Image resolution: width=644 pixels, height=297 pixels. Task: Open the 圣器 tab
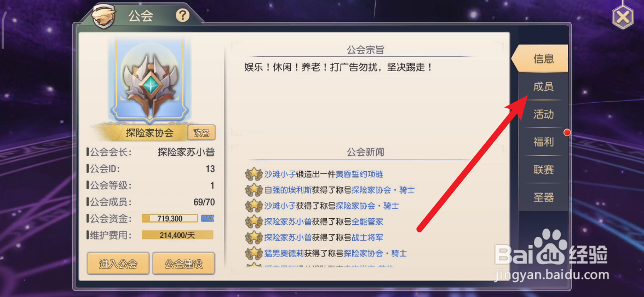tap(543, 197)
